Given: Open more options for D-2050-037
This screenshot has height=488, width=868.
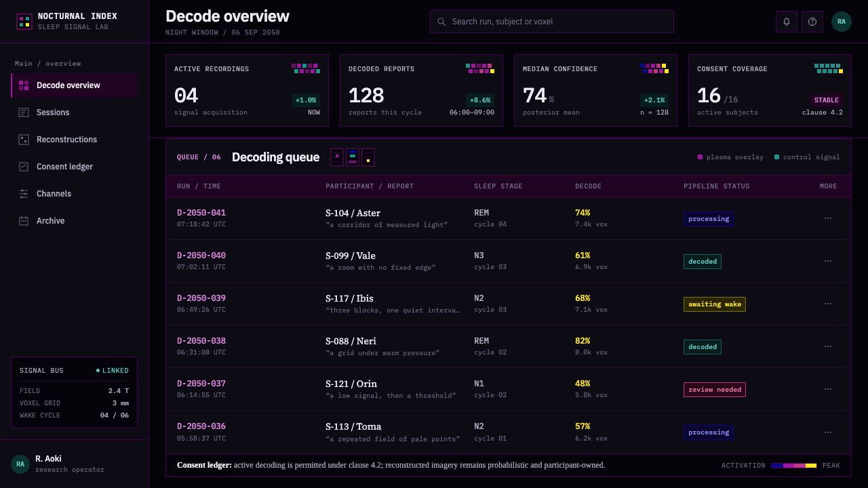Looking at the screenshot, I should click(828, 389).
